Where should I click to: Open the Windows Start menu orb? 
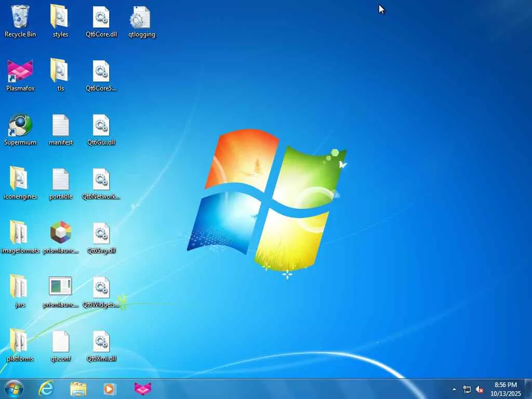tap(14, 389)
